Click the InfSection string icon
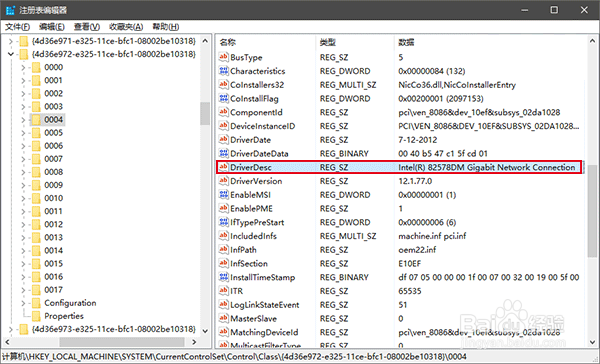Screen dimensions: 600x364 pos(223,263)
